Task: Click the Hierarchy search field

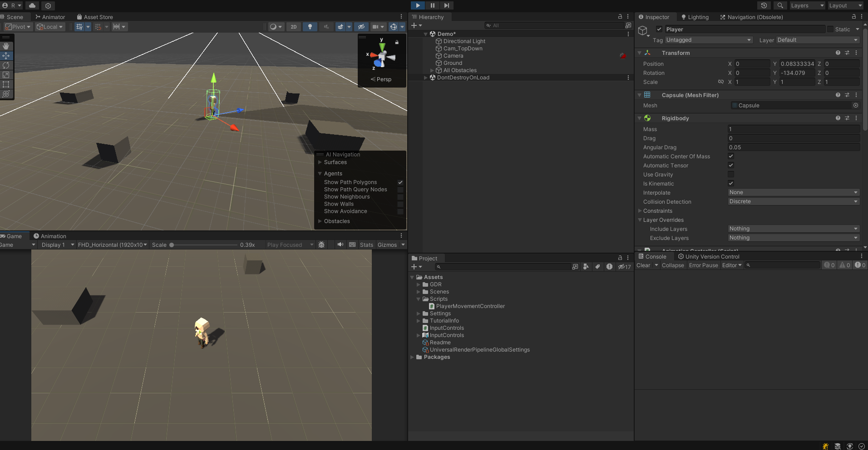Action: [555, 25]
